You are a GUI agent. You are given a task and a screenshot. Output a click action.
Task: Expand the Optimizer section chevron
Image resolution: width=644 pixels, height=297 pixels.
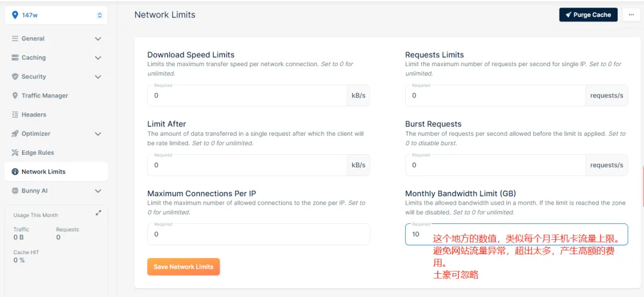[x=97, y=134]
